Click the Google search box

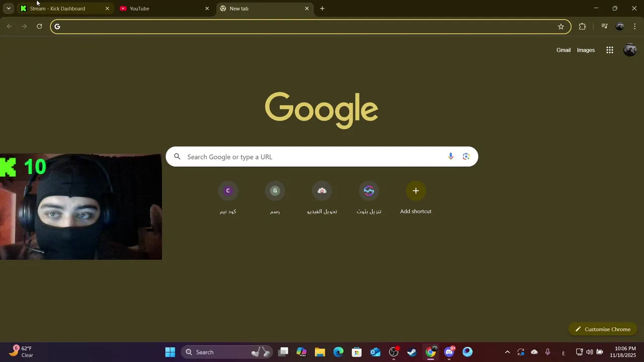(322, 157)
